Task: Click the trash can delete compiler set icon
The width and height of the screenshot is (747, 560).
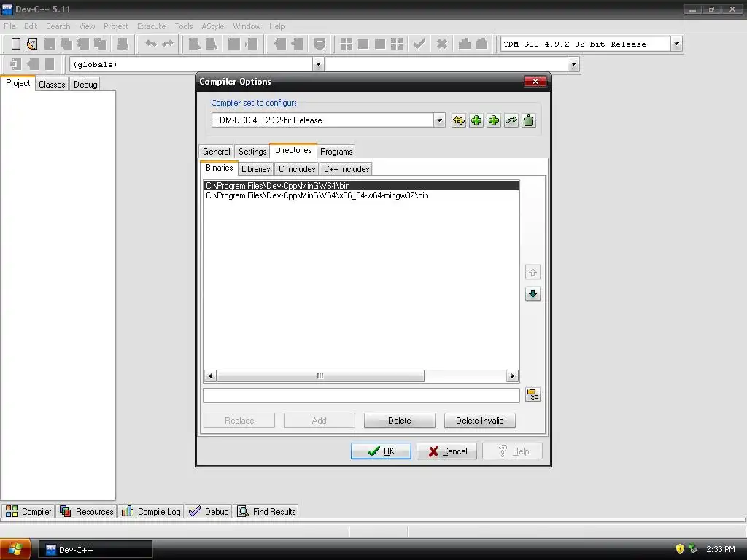Action: [x=528, y=120]
